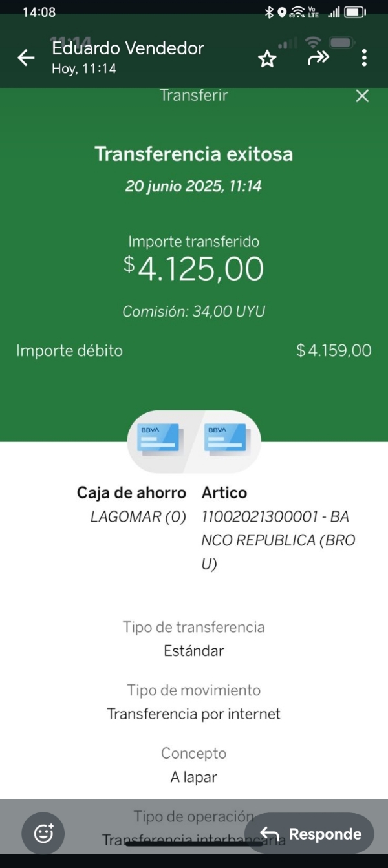This screenshot has width=388, height=868.
Task: Star this message with the star icon
Action: pyautogui.click(x=267, y=59)
